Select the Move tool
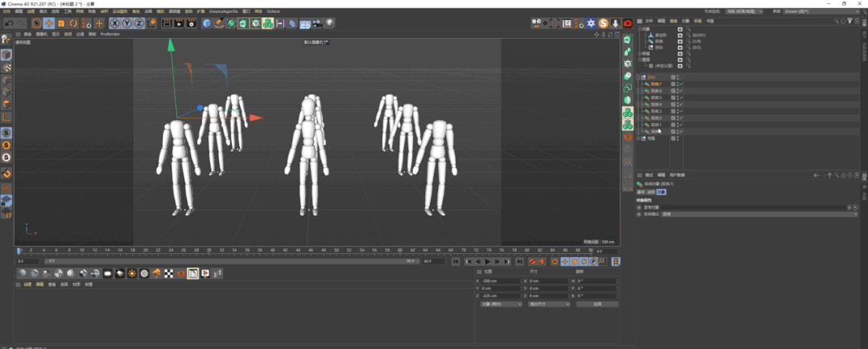This screenshot has height=349, width=868. click(x=49, y=23)
